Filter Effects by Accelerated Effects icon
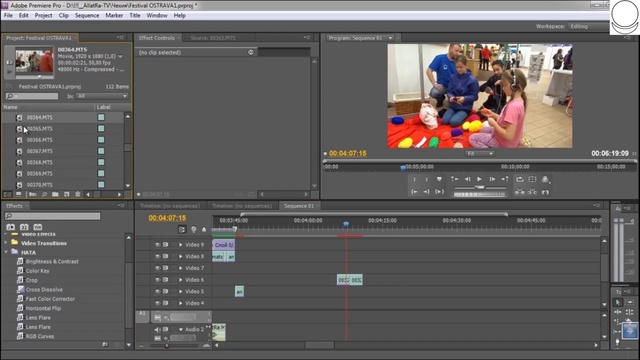This screenshot has width=640, height=360. pyautogui.click(x=11, y=227)
